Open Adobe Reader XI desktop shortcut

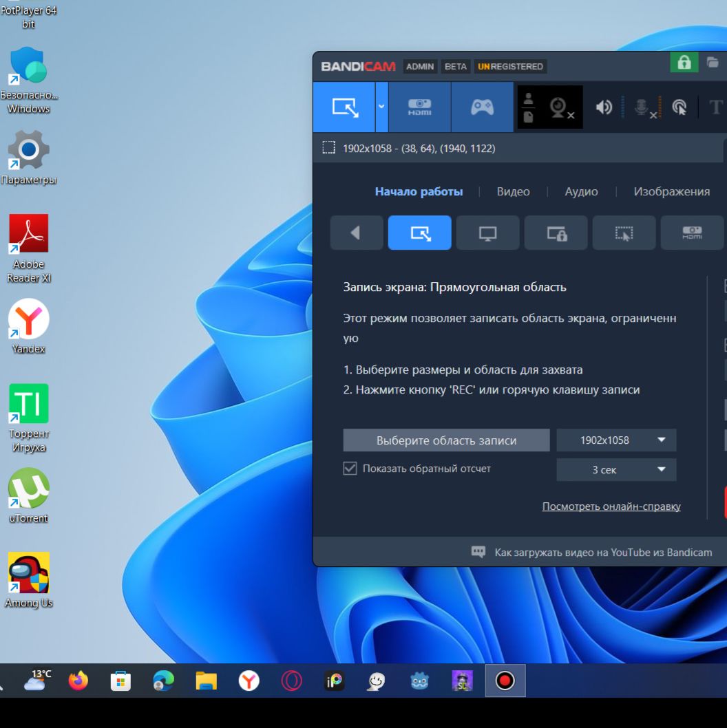[x=29, y=249]
